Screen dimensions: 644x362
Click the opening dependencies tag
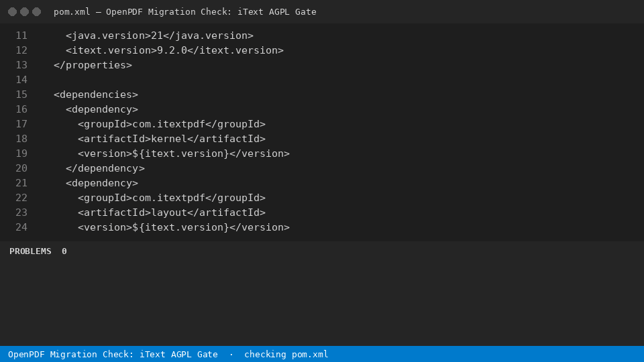96,95
